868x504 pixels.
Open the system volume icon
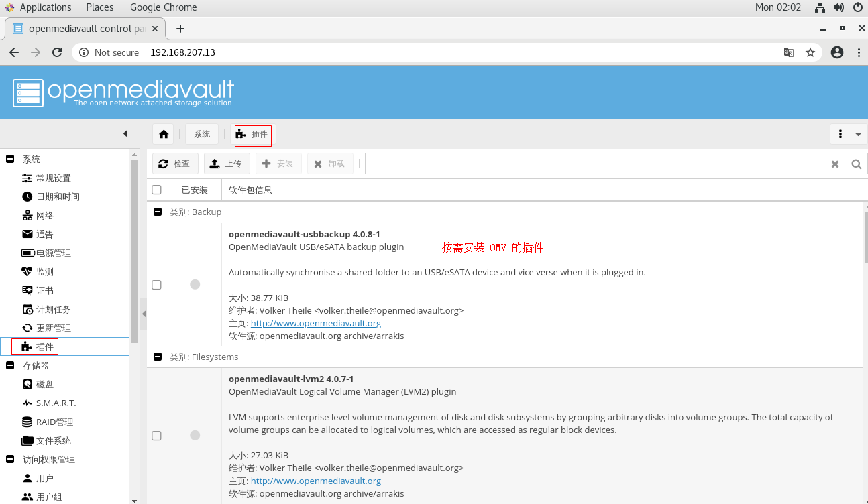point(838,7)
